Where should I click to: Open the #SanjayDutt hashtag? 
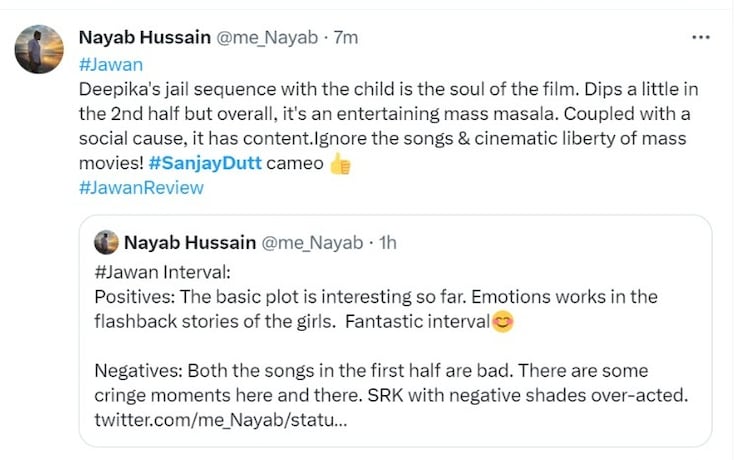207,163
